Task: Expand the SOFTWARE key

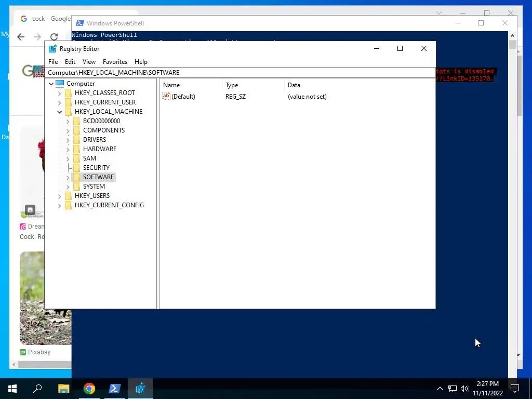Action: point(68,177)
